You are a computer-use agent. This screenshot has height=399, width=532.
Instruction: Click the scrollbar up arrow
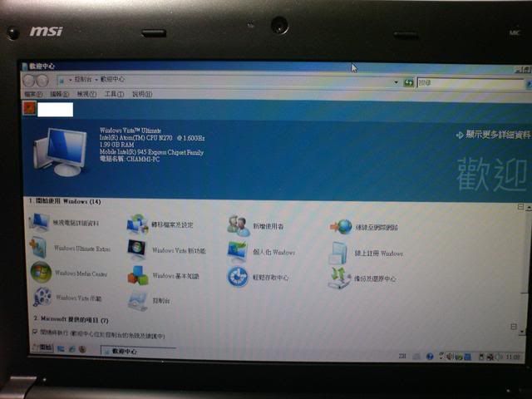coord(529,207)
